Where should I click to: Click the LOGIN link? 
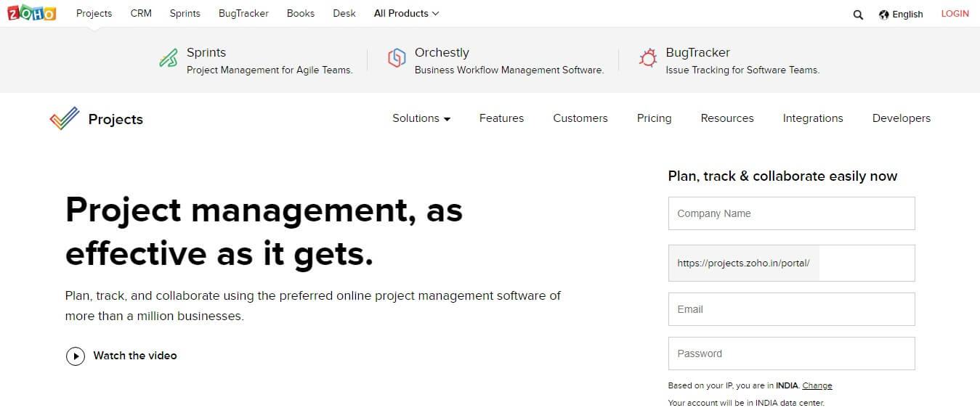click(955, 14)
